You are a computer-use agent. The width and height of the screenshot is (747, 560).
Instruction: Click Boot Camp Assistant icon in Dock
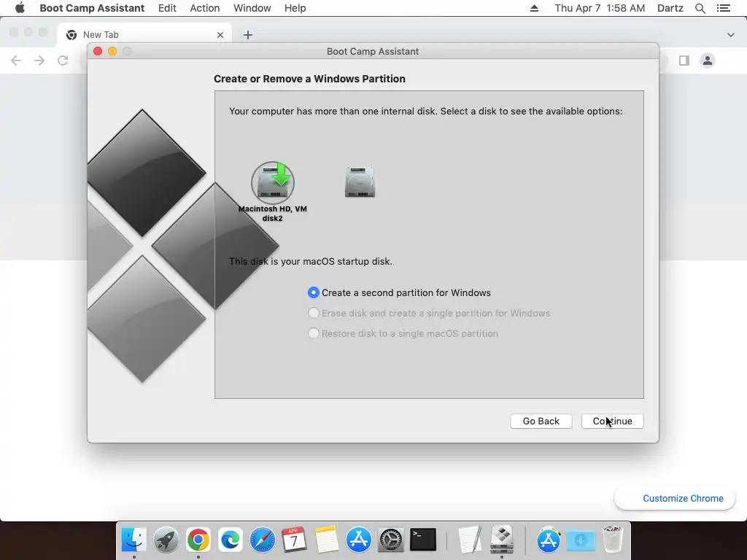(x=502, y=540)
